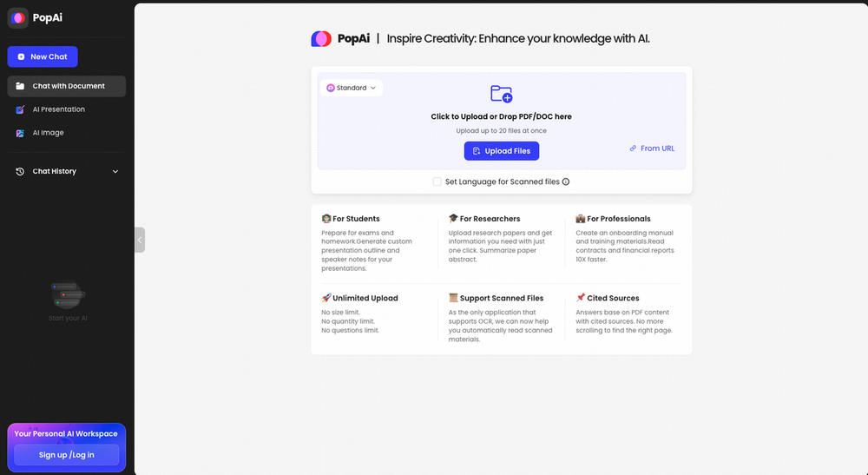868x475 pixels.
Task: Click the Upload Files button
Action: point(502,150)
